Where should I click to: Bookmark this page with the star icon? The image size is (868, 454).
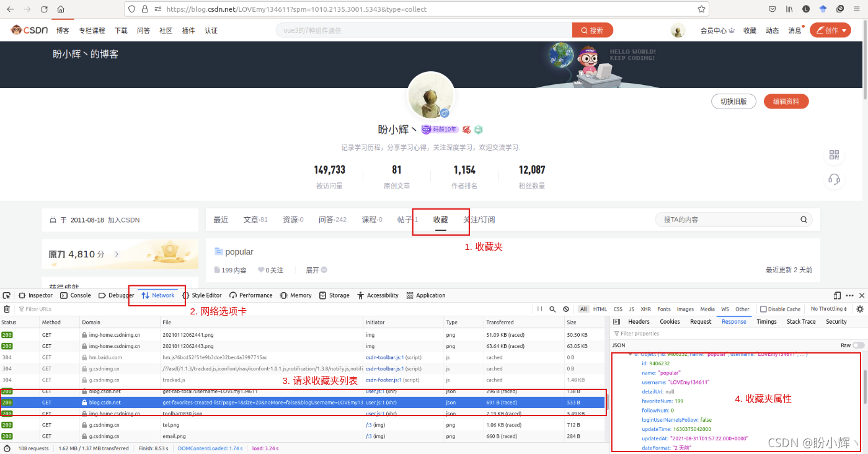point(701,9)
